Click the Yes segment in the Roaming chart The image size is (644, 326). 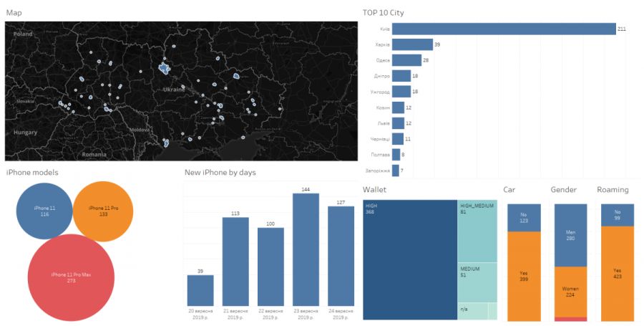click(617, 273)
